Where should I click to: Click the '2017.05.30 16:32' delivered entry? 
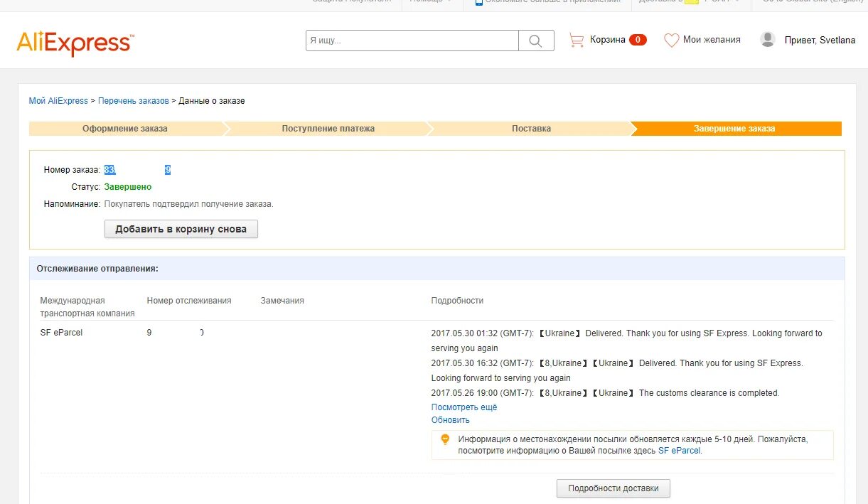coord(617,370)
